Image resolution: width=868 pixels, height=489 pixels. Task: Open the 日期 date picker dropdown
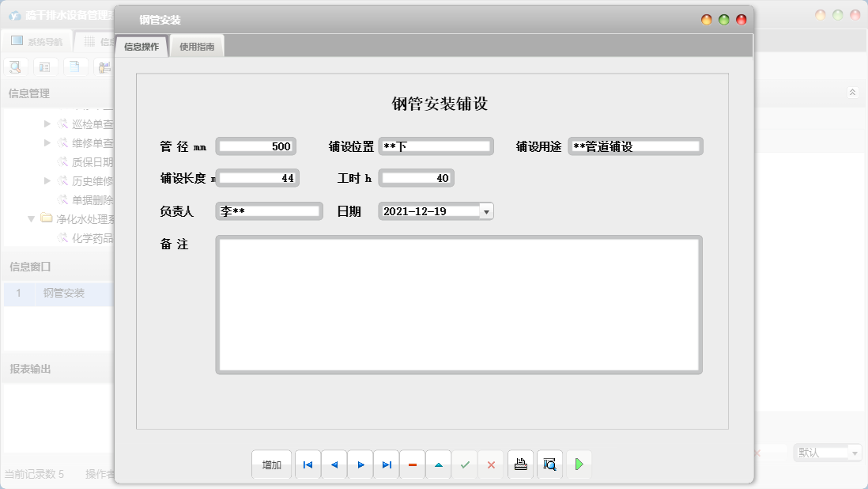tap(485, 210)
